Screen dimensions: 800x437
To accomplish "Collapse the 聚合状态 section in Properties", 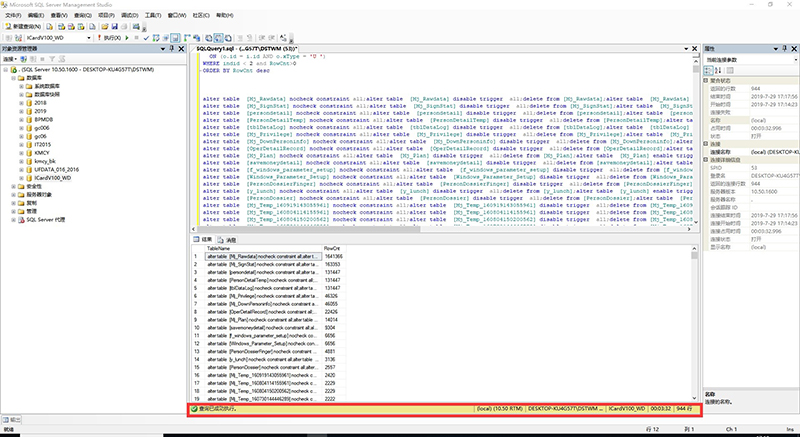I will tap(707, 81).
